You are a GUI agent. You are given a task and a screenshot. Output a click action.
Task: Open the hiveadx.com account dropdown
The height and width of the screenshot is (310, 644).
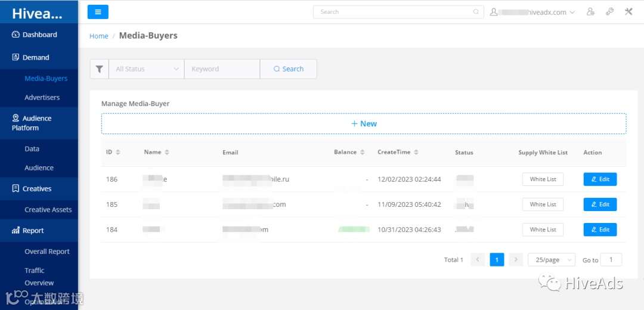click(x=532, y=12)
